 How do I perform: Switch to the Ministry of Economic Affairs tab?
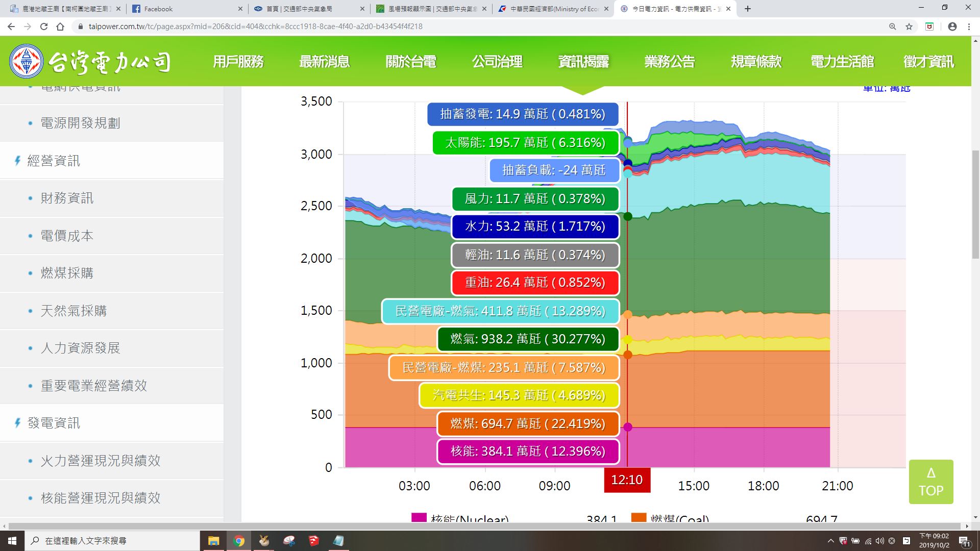[554, 9]
